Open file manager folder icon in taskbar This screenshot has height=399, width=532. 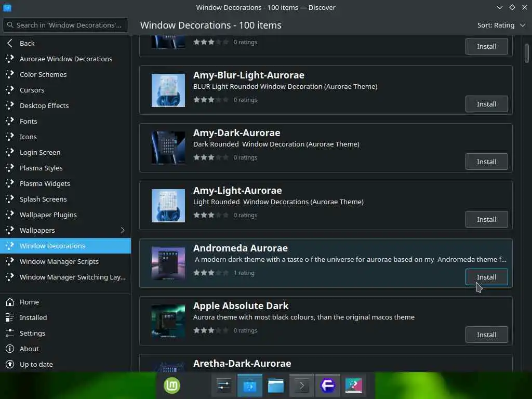pos(275,385)
